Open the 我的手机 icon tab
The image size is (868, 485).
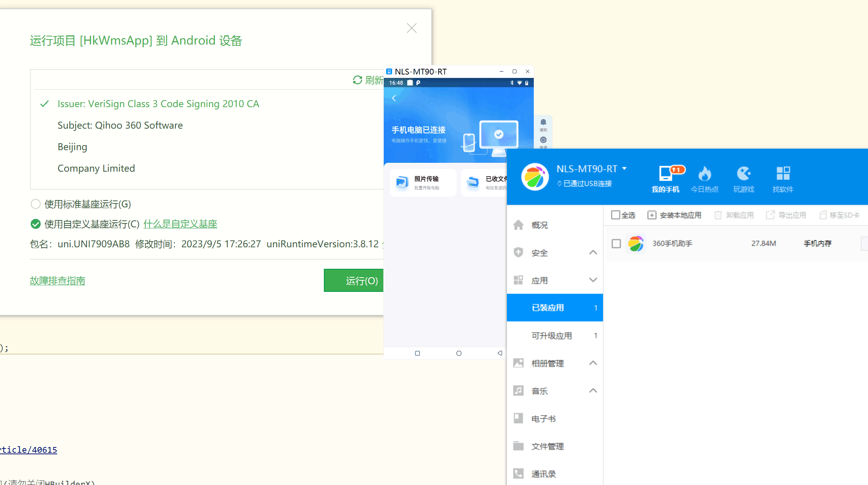click(665, 174)
